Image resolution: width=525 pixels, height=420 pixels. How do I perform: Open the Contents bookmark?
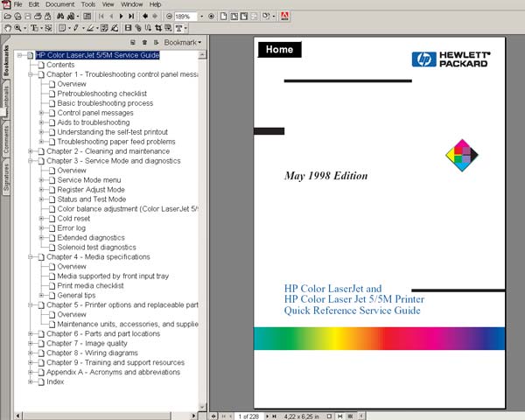click(x=60, y=65)
